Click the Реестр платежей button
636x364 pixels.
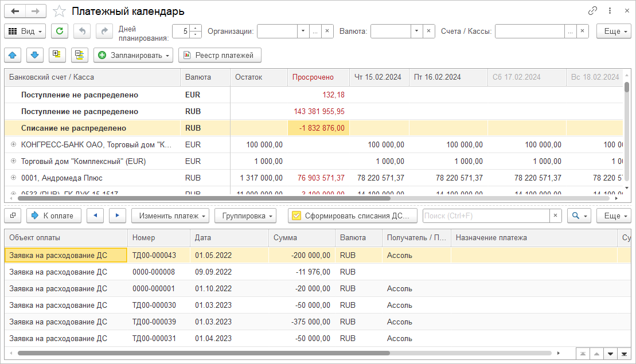220,55
